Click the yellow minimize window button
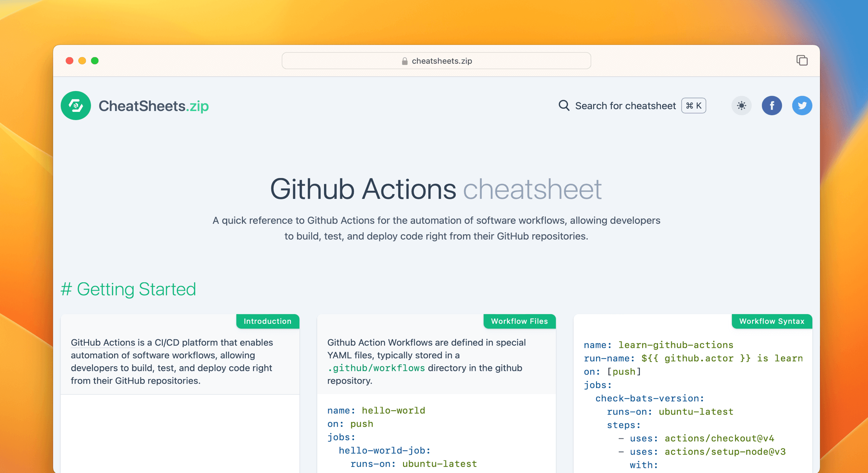Viewport: 868px width, 473px height. click(82, 61)
